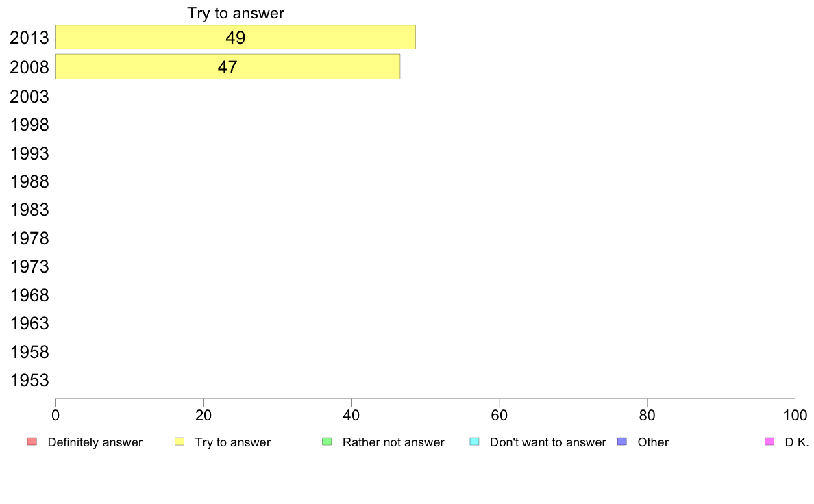
Task: Click the magenta D K. legend swatch
Action: click(769, 442)
